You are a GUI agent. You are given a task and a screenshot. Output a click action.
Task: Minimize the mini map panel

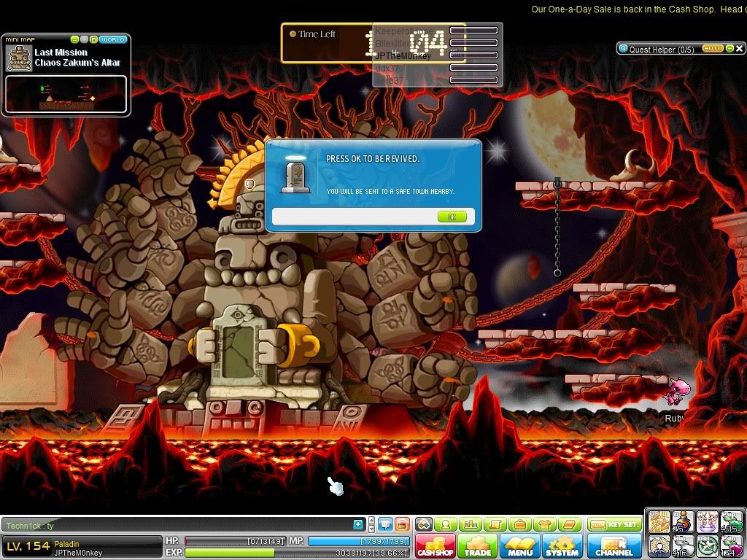[75, 39]
